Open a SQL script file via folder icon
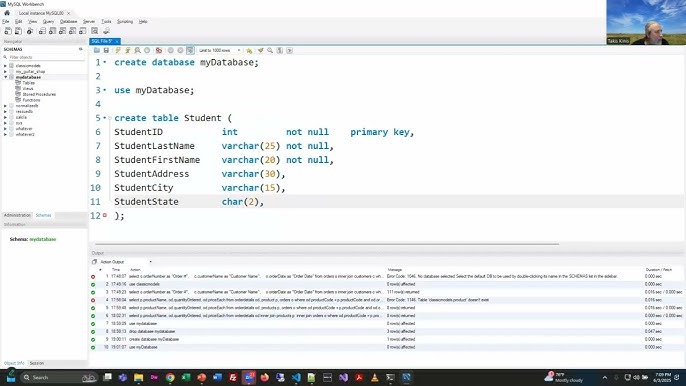Viewport: 686px width, 386px height. [97, 50]
